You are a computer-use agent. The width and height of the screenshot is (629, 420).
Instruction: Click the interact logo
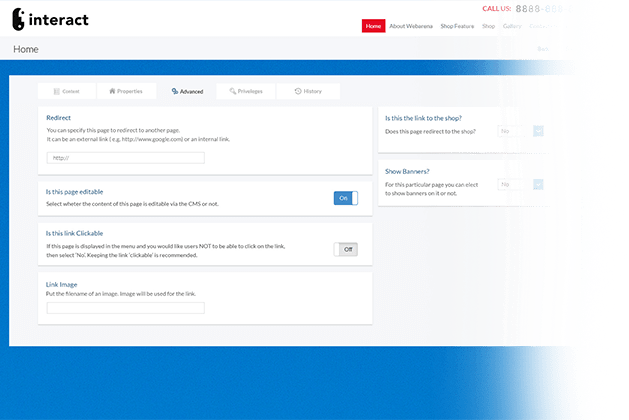[51, 19]
